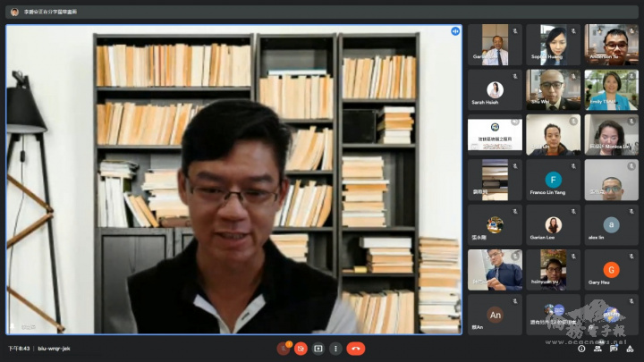This screenshot has width=644, height=362.
Task: Toggle the camera off button
Action: [x=301, y=349]
